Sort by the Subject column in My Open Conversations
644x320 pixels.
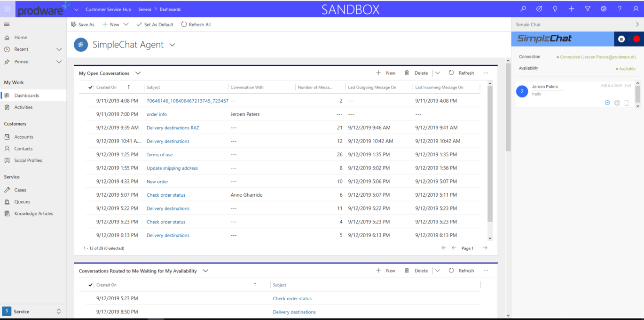click(153, 87)
